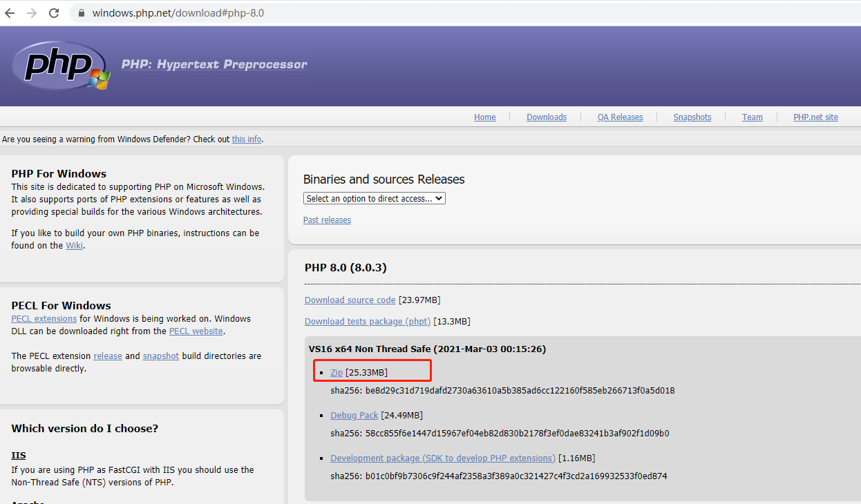Click Download tests package (phpt) link

(368, 322)
